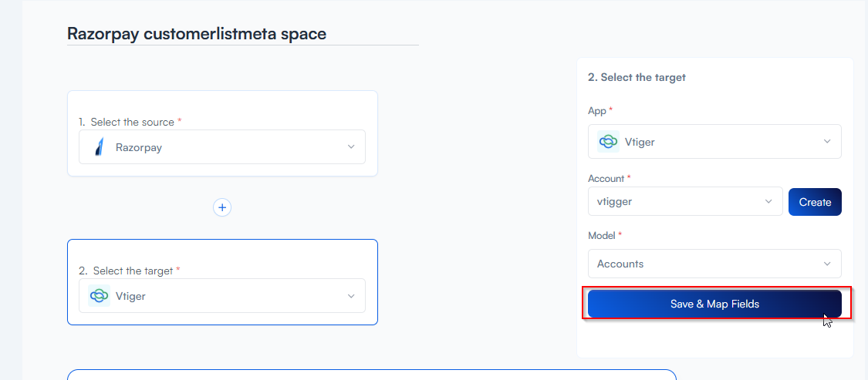Click the side panel '2. Select the target' heading

coord(637,77)
